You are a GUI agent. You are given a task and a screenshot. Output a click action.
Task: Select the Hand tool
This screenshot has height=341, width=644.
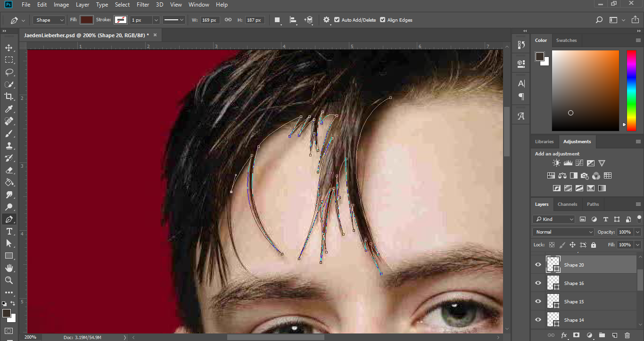9,268
